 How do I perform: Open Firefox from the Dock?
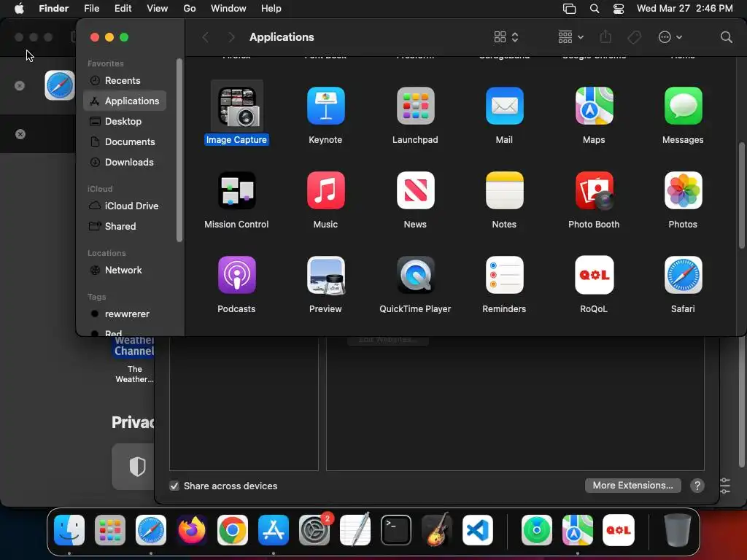pos(192,530)
